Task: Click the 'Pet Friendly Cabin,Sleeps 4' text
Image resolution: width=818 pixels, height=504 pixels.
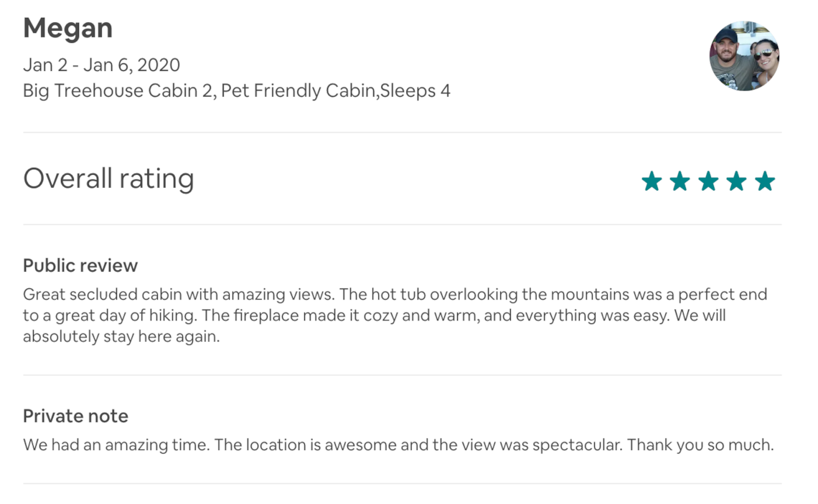Action: pyautogui.click(x=335, y=90)
